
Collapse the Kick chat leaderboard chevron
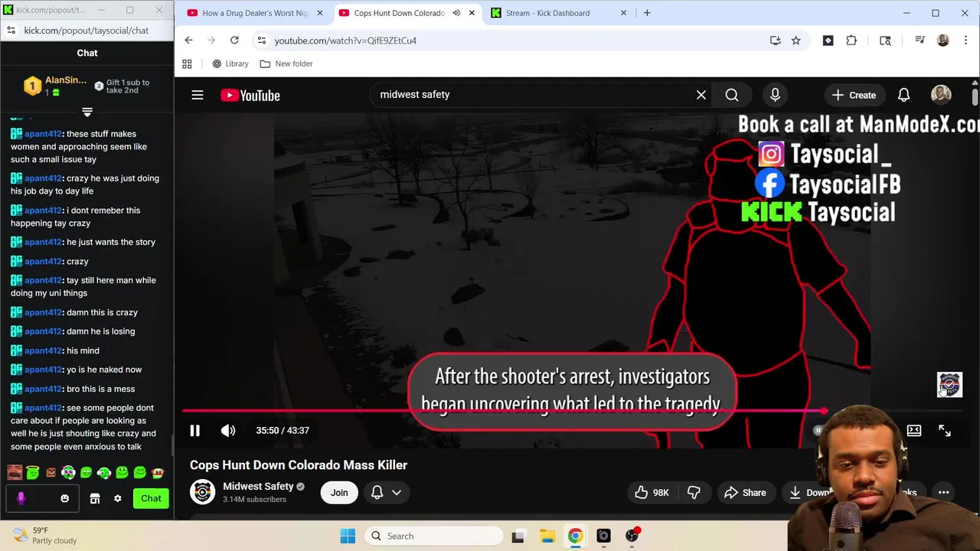pos(87,112)
